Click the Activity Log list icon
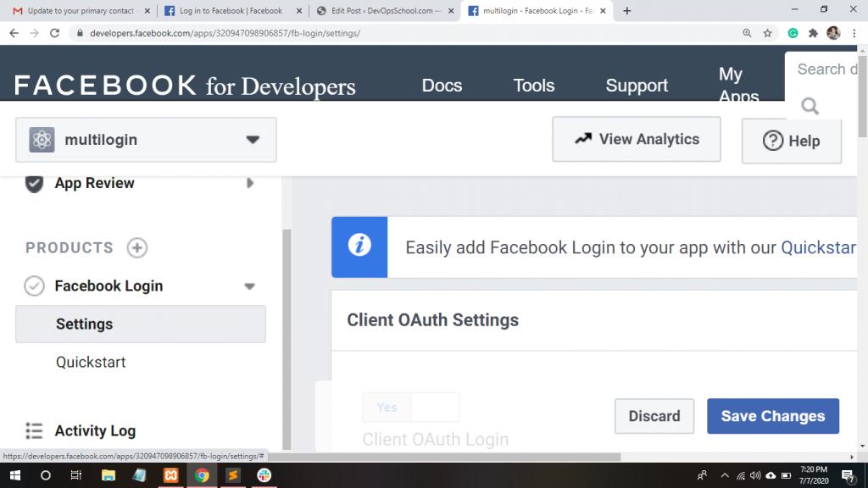Image resolution: width=868 pixels, height=488 pixels. click(x=34, y=430)
